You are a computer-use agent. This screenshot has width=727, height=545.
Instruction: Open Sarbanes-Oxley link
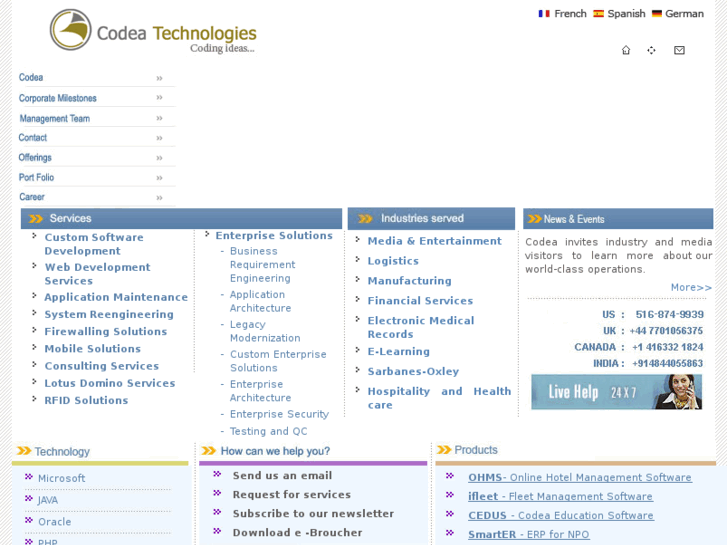point(413,372)
